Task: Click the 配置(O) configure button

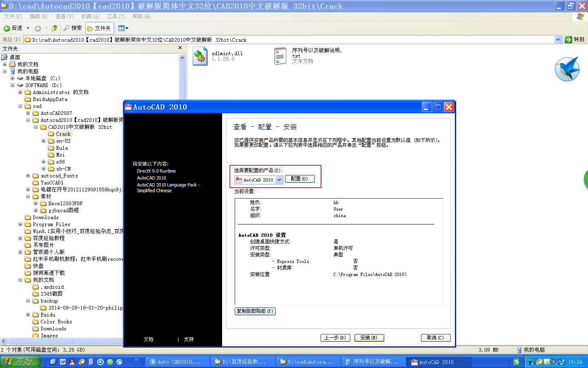Action: tap(299, 179)
